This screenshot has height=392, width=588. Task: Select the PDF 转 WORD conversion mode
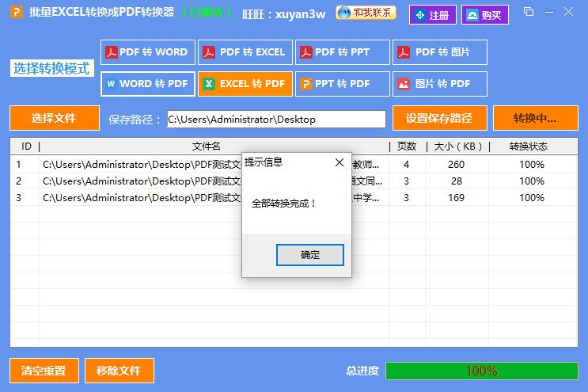click(148, 52)
